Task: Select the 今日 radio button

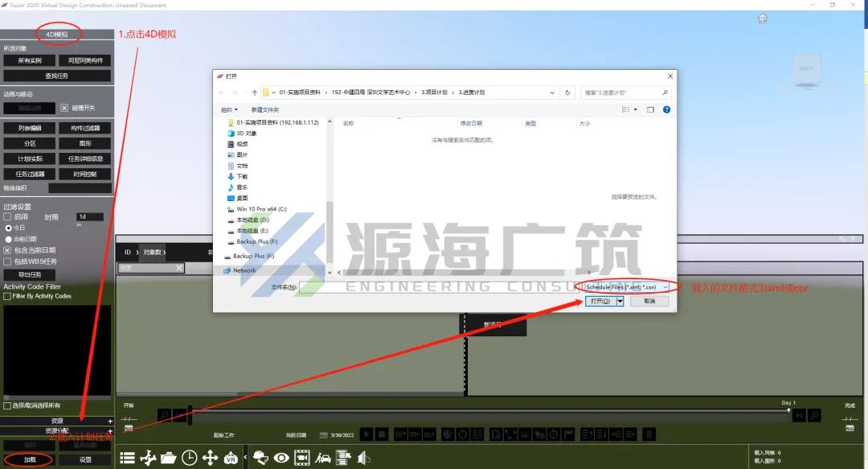Action: click(x=8, y=228)
